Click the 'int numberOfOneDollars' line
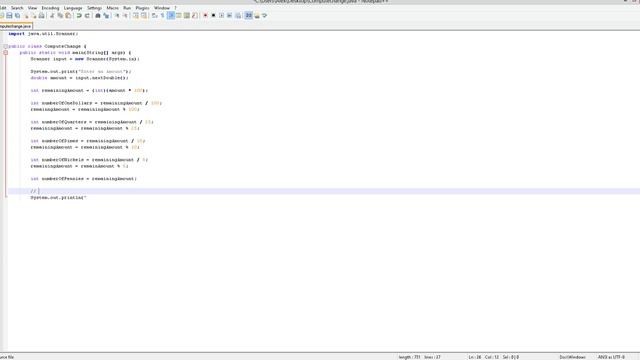Screen dimensions: 640x360 (x=96, y=103)
